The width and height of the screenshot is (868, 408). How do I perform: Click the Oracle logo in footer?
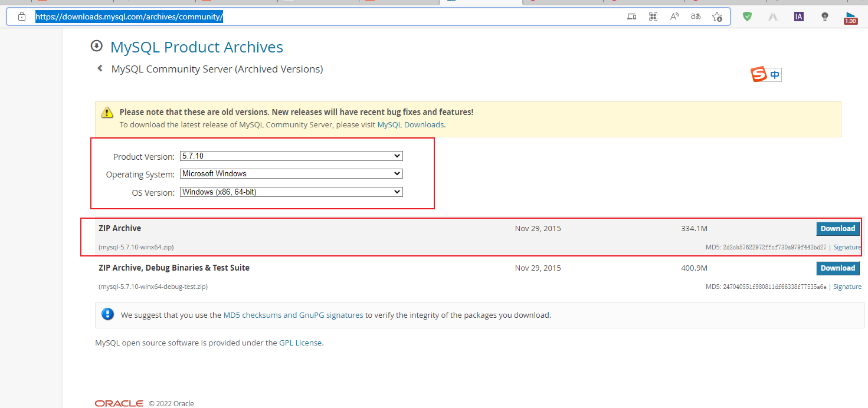pos(119,403)
